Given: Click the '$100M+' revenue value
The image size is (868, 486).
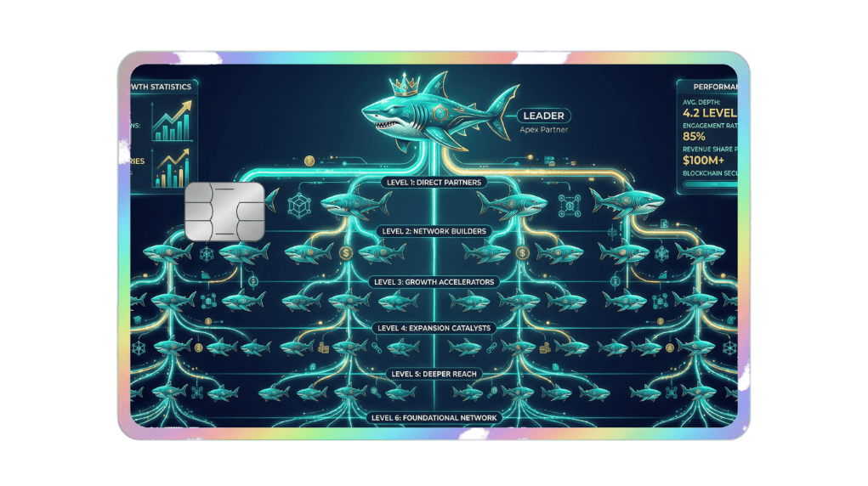Looking at the screenshot, I should [x=704, y=161].
